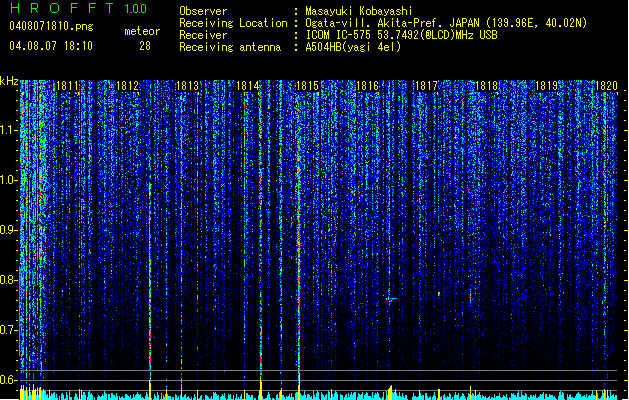Click the 'Receiving Location' label
629x400 pixels.
[233, 23]
